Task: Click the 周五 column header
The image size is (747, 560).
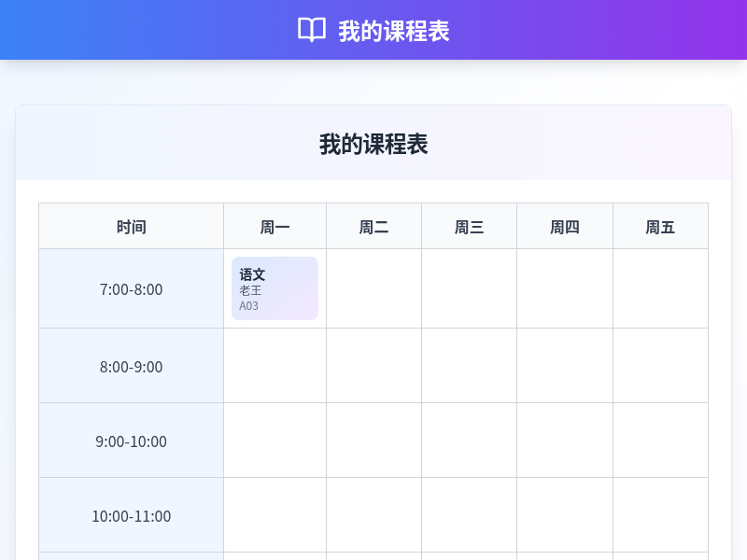Action: pyautogui.click(x=661, y=226)
